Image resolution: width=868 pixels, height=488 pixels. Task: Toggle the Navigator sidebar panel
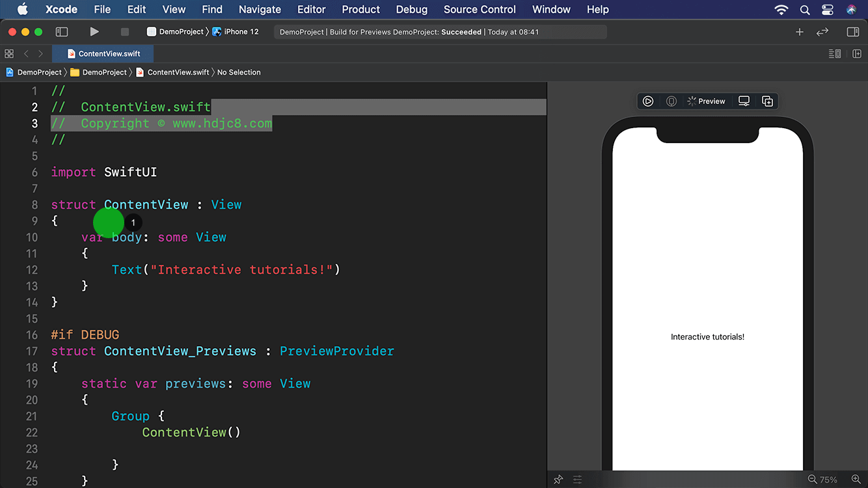coord(62,31)
